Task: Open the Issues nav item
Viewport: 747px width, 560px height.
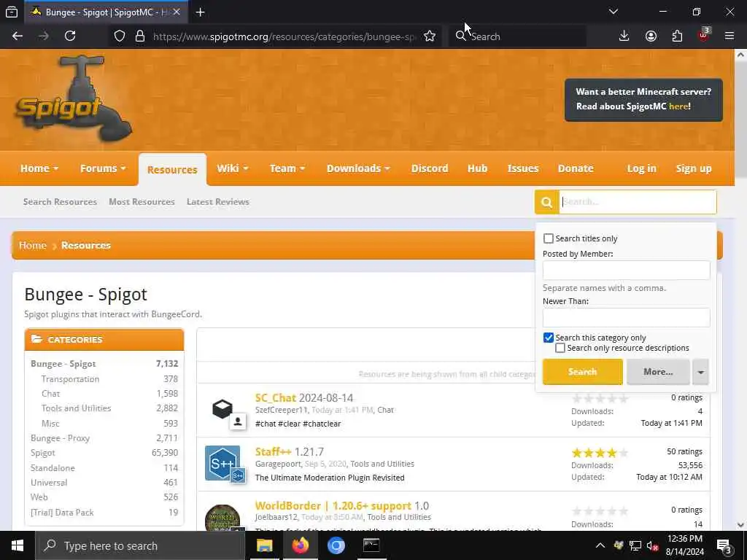Action: [522, 168]
